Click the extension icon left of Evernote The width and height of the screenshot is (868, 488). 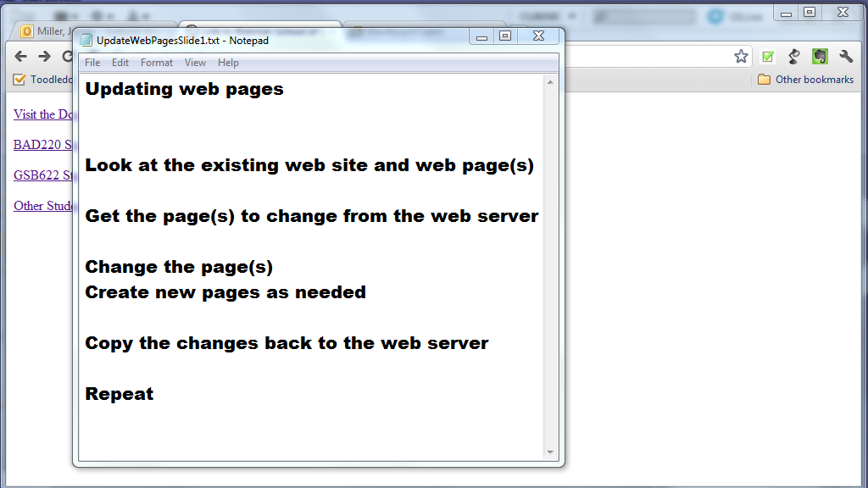point(793,57)
